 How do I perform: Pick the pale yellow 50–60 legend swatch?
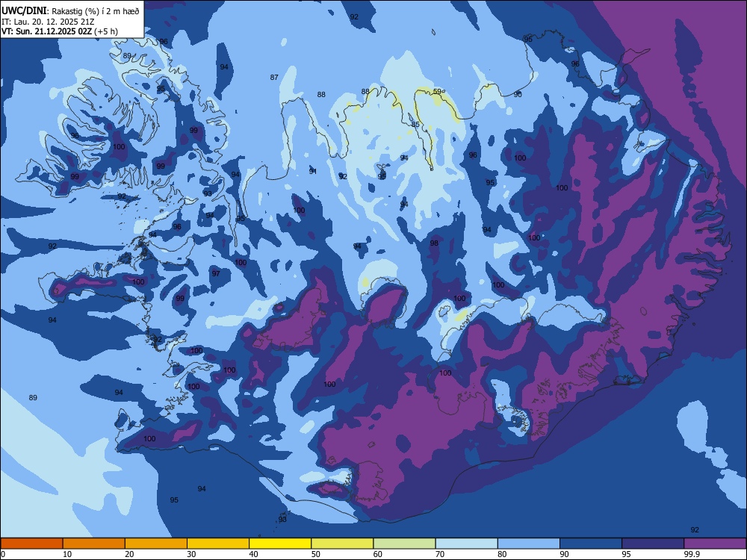click(342, 544)
